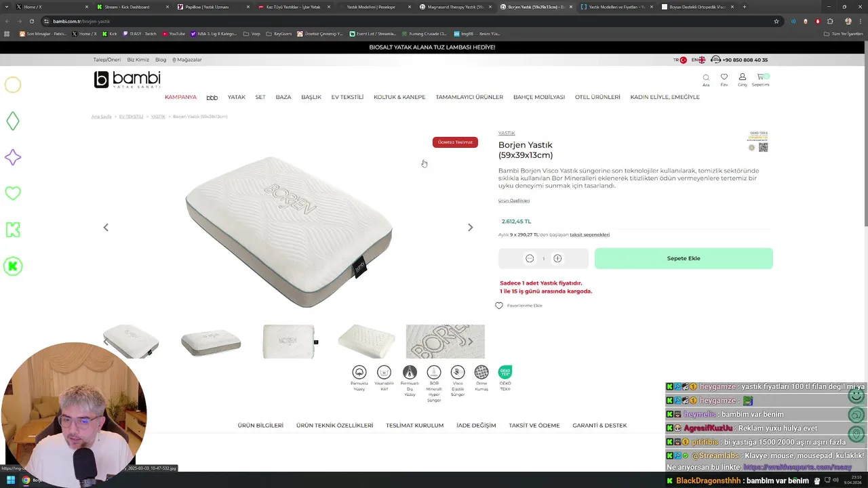Switch to Yastık Modelleri | Penelope browser tab
This screenshot has height=488, width=868.
[x=373, y=7]
